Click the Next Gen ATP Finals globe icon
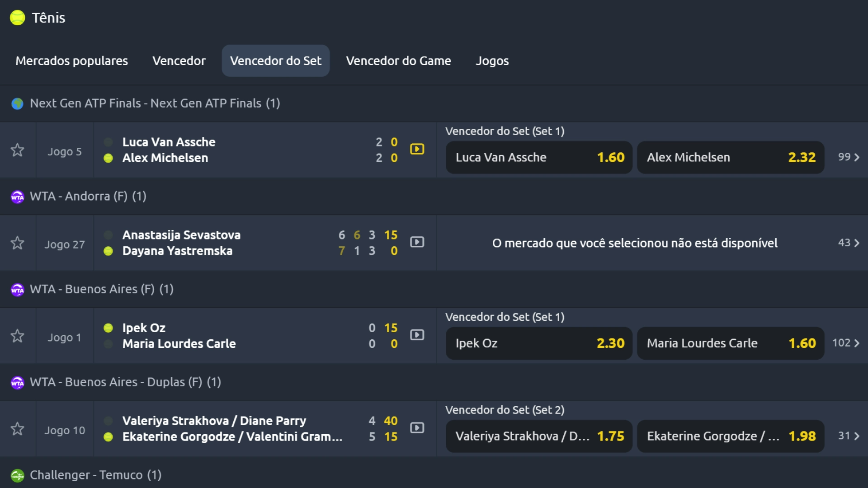Screen dimensions: 868x488 click(x=17, y=103)
